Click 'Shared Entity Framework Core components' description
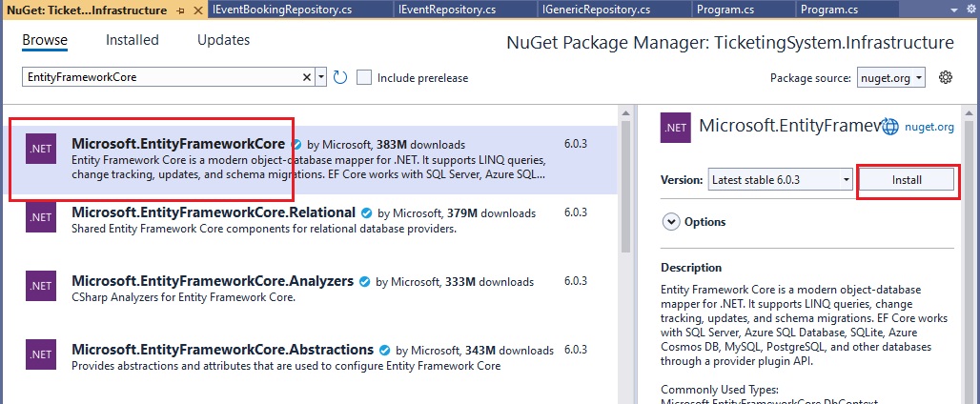Viewport: 980px width, 404px height. click(x=264, y=229)
